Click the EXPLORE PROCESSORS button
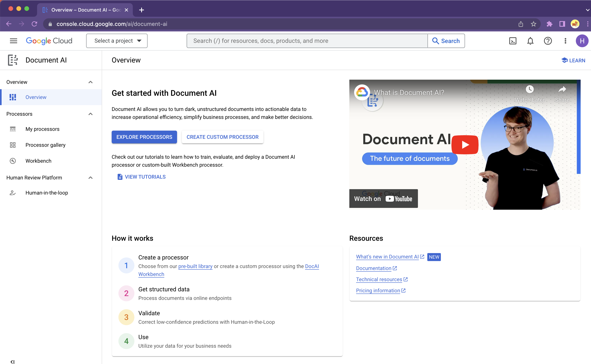This screenshot has height=364, width=591. coord(144,137)
